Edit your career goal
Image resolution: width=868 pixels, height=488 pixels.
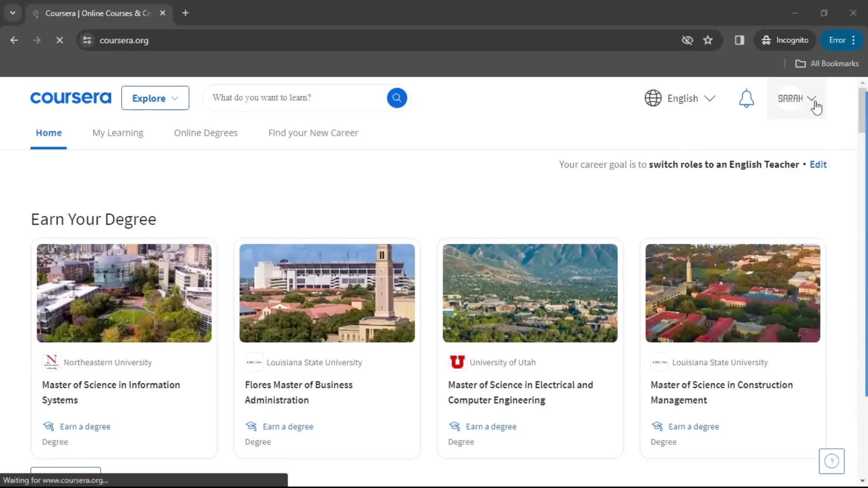[x=818, y=164]
